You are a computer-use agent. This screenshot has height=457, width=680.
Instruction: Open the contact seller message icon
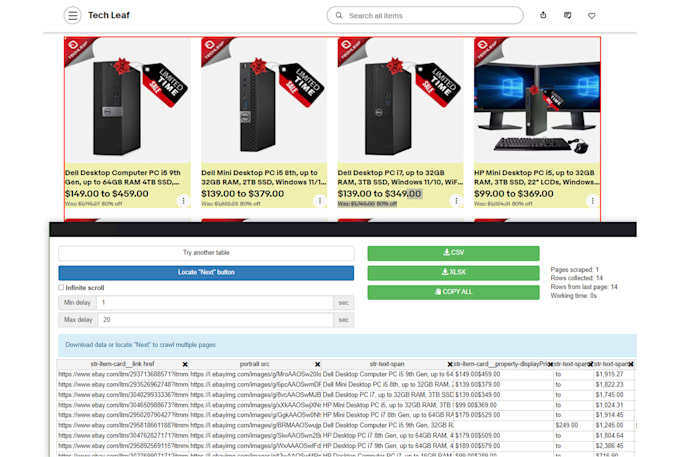pos(567,16)
